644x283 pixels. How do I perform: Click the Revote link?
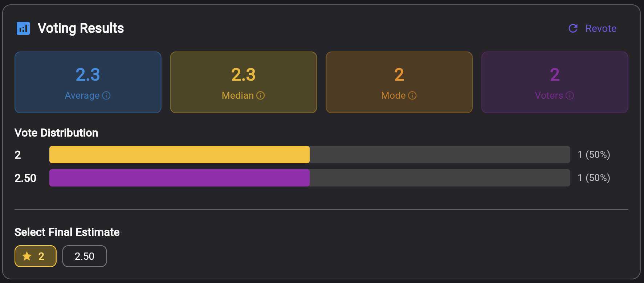[601, 28]
